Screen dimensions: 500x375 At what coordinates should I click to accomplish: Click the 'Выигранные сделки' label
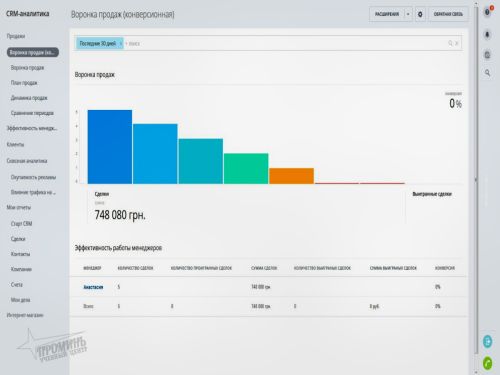[432, 194]
